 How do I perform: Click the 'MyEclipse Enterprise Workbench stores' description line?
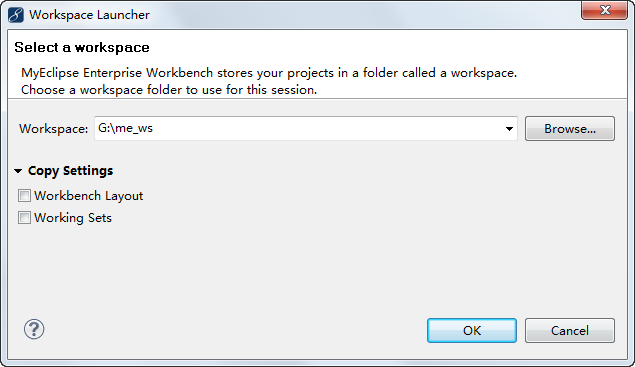[269, 73]
